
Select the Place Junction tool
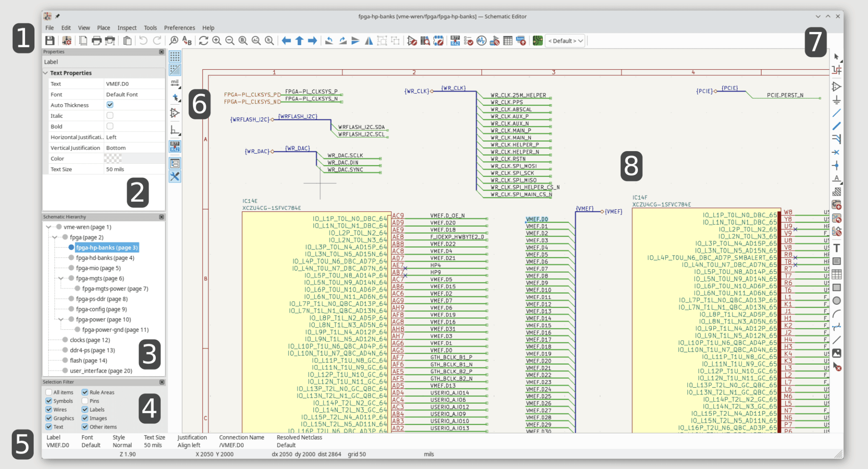pyautogui.click(x=837, y=166)
